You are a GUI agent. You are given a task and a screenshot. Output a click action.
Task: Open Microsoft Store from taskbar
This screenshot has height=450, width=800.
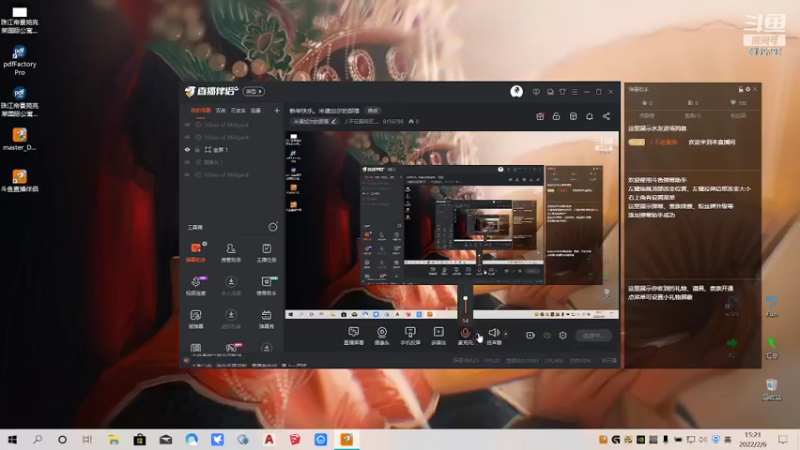(139, 439)
